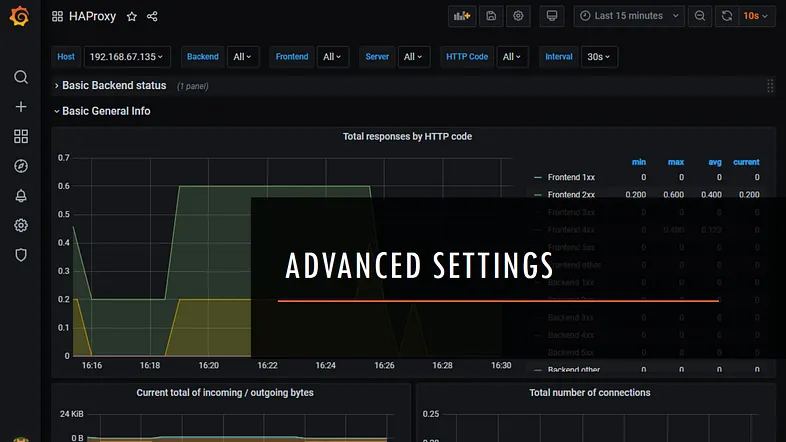Screen dimensions: 786x442
Task: Click the dashboard grid icon beside HAProxy
Action: [x=57, y=16]
